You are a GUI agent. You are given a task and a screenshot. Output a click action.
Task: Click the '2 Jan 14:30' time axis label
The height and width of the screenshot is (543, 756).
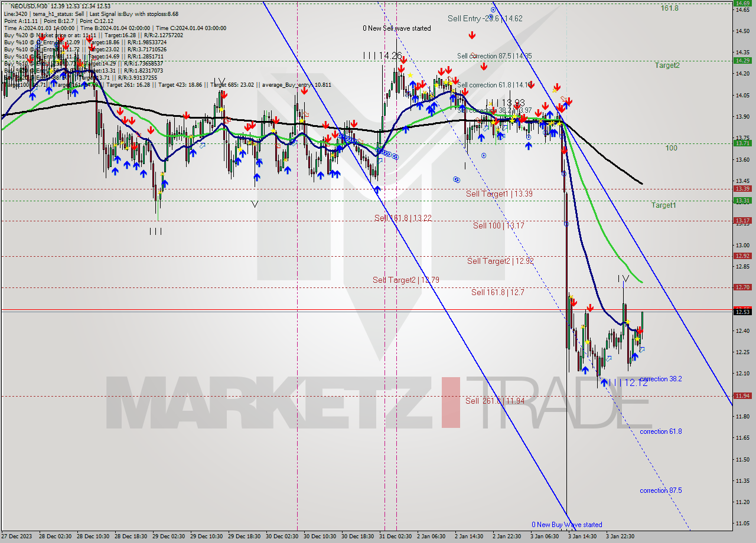[469, 537]
